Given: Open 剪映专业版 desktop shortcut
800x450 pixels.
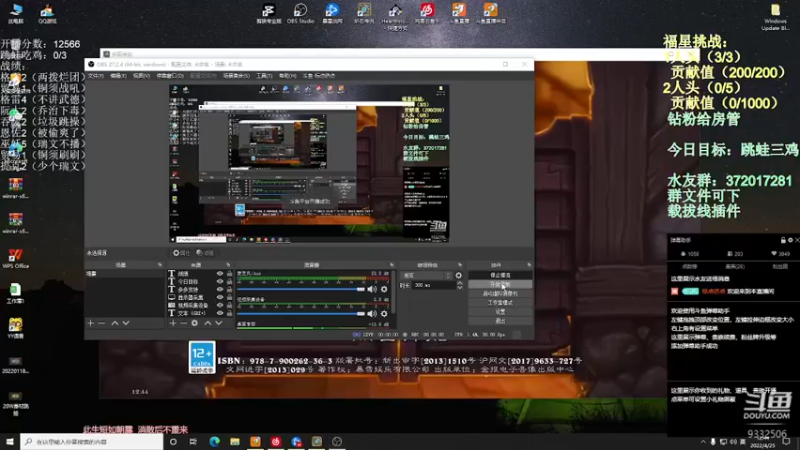Looking at the screenshot, I should [x=269, y=14].
